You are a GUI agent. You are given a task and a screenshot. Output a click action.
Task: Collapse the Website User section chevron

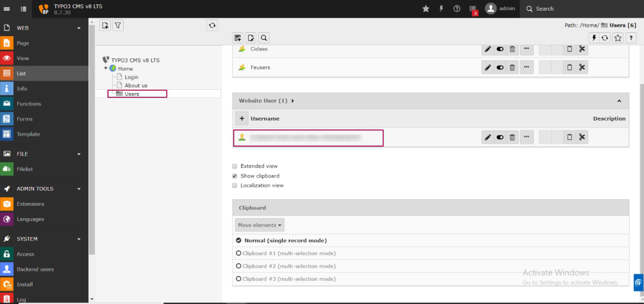(619, 101)
